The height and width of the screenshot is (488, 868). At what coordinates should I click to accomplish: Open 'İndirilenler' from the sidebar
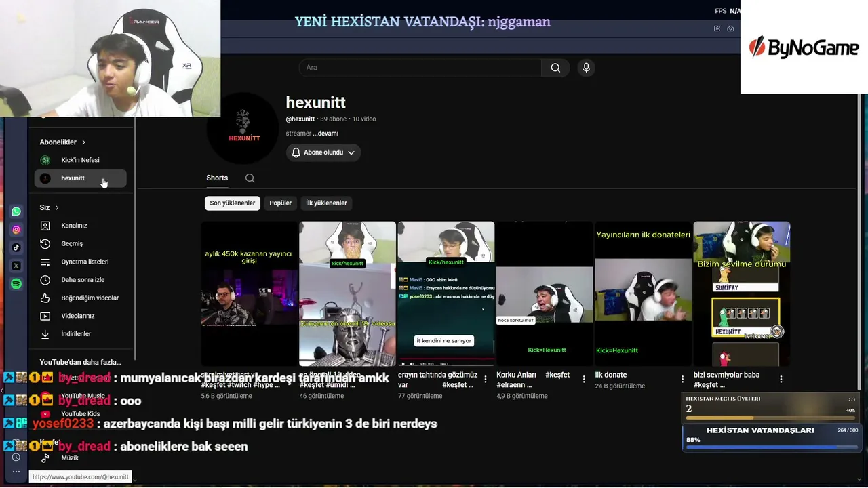pyautogui.click(x=80, y=334)
